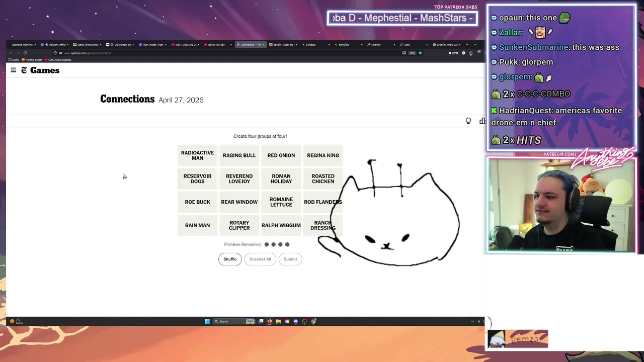Select the RADIOACTIVE MAN tile
The width and height of the screenshot is (644, 362).
click(197, 155)
